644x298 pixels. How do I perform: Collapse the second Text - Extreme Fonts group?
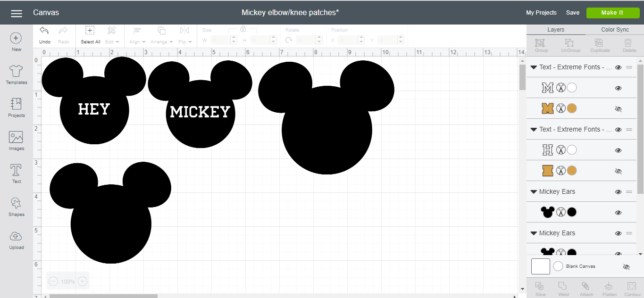[x=534, y=130]
